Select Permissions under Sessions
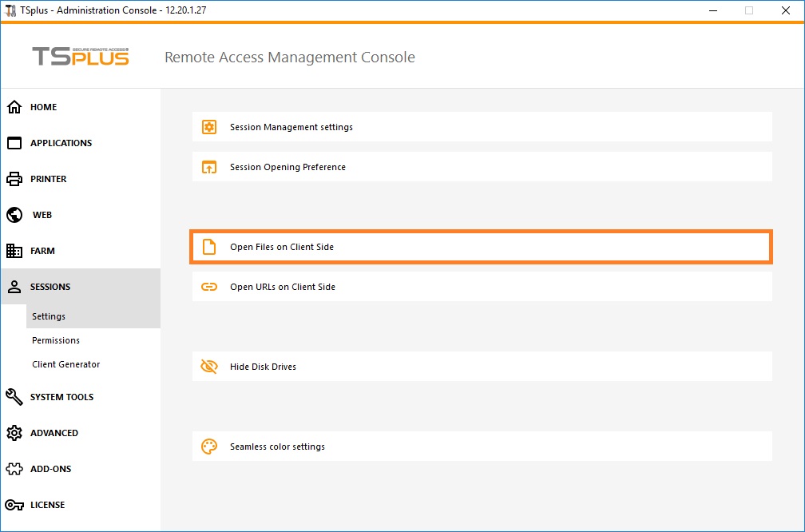Screen dimensions: 805x532 click(56, 340)
